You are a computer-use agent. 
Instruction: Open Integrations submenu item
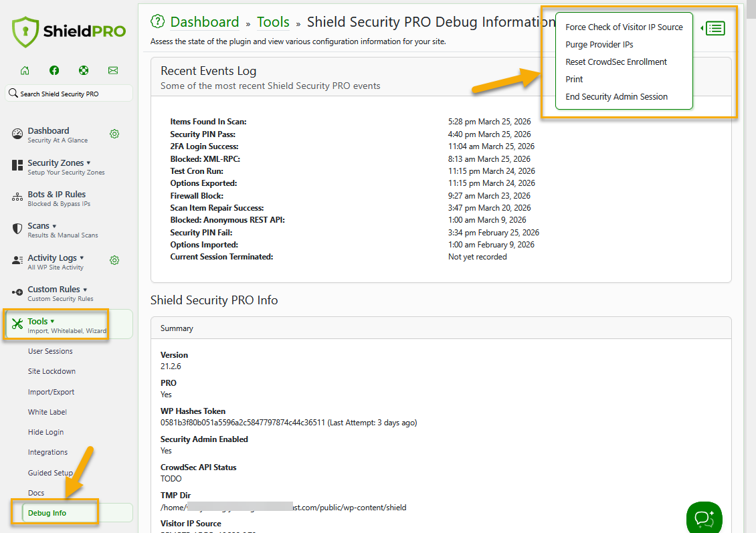(48, 452)
